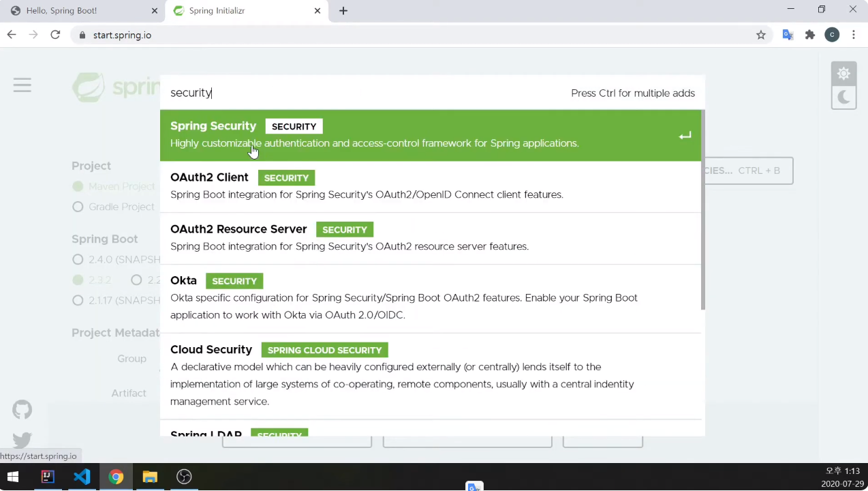Open IntelliJ IDEA from taskbar
Viewport: 868px width, 491px height.
[x=48, y=477]
